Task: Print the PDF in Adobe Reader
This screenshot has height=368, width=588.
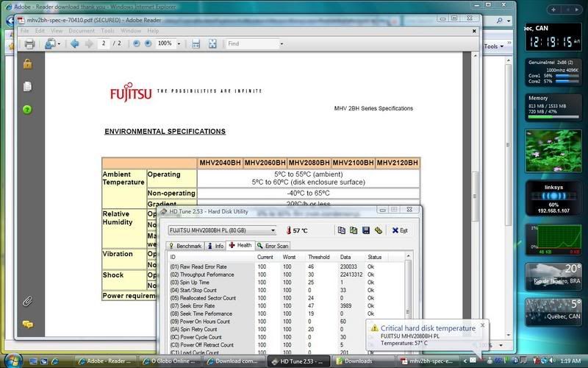Action: [29, 44]
